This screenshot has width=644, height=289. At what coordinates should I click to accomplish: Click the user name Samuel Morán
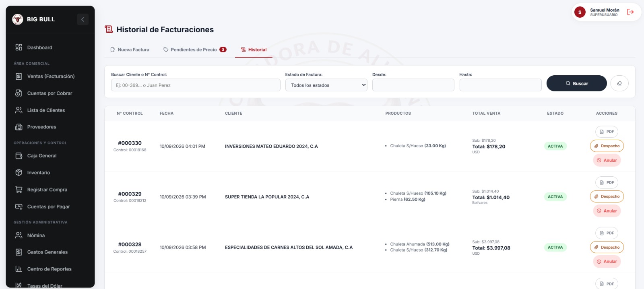(x=605, y=10)
